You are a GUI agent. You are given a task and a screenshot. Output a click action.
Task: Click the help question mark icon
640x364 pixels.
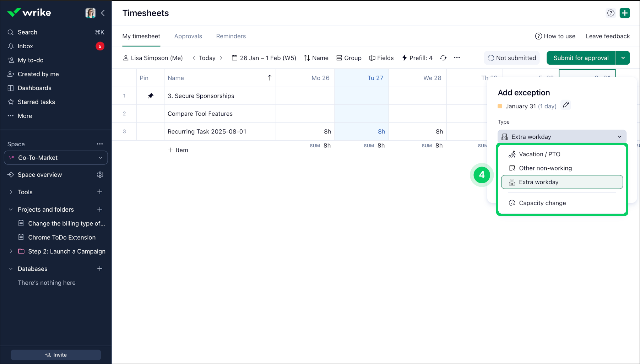pos(611,13)
